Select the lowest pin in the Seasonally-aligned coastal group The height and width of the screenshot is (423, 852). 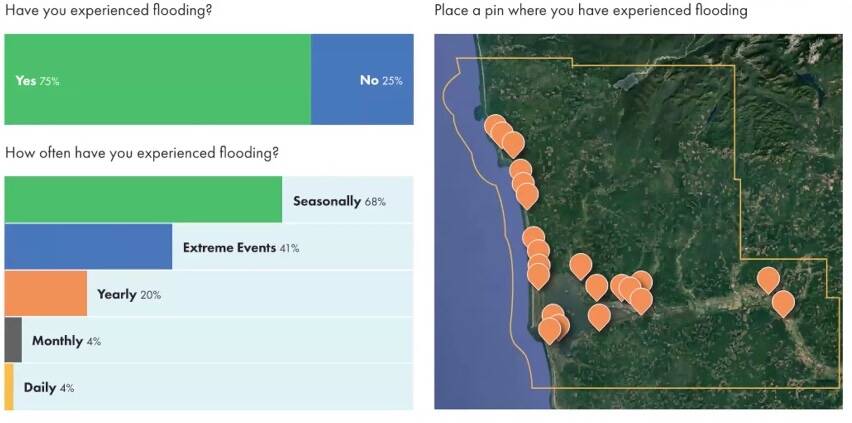[527, 194]
